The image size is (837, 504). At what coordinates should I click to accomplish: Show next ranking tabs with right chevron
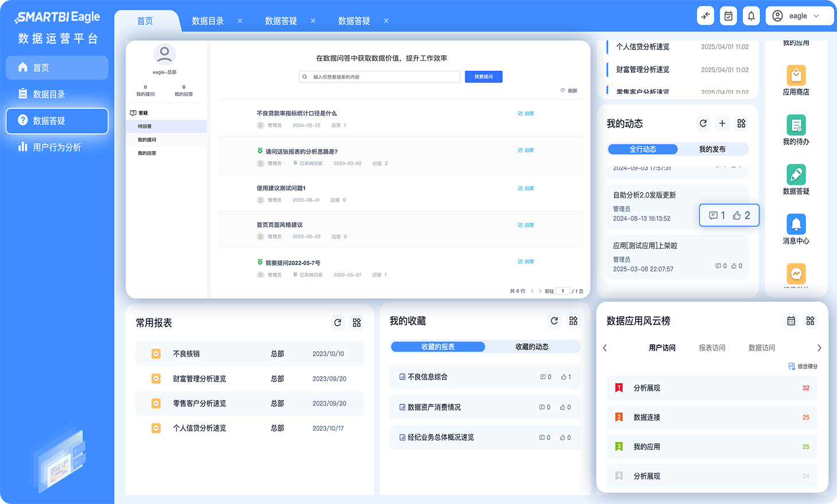point(819,348)
